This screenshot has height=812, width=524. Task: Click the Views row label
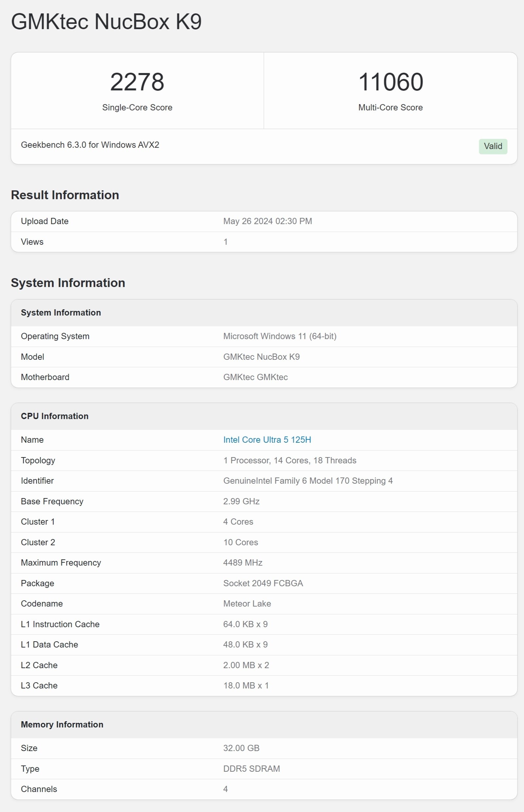point(32,242)
